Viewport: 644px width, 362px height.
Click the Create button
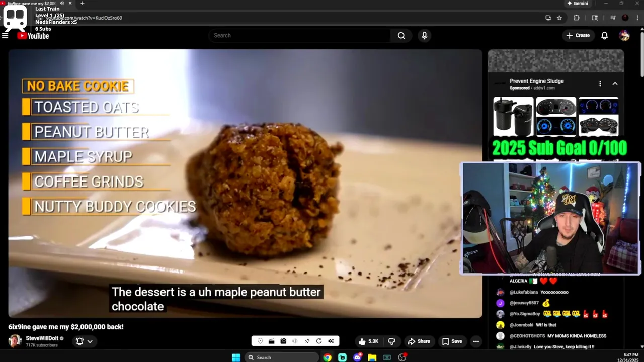[578, 36]
